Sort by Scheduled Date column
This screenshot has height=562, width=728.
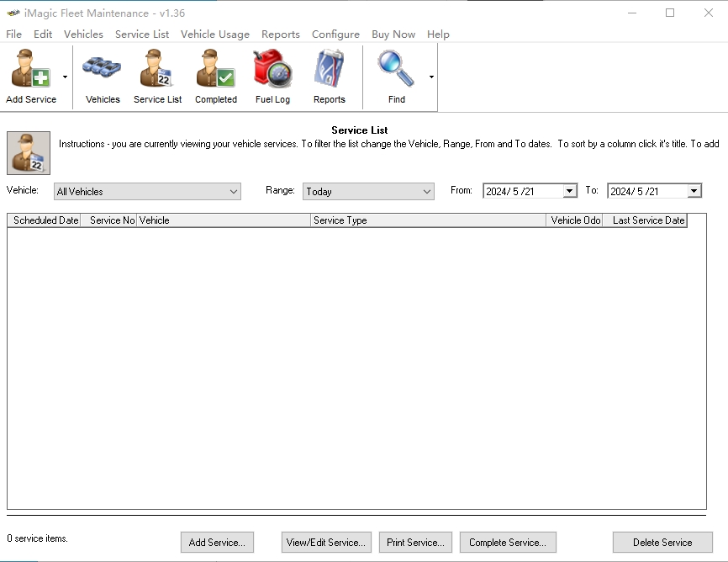pos(44,220)
